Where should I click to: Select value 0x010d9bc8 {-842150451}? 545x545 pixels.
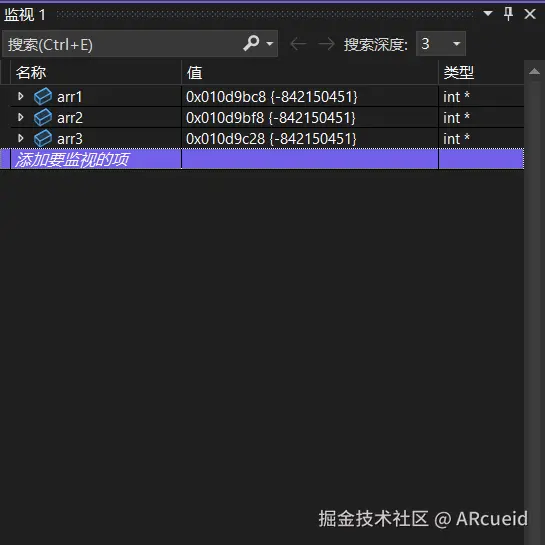pos(271,97)
